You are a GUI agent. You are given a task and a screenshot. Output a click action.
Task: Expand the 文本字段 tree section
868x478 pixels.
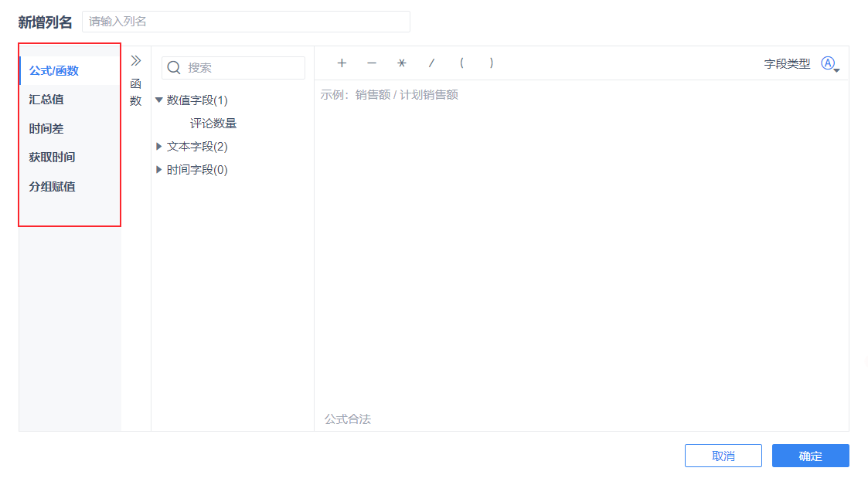click(x=158, y=146)
